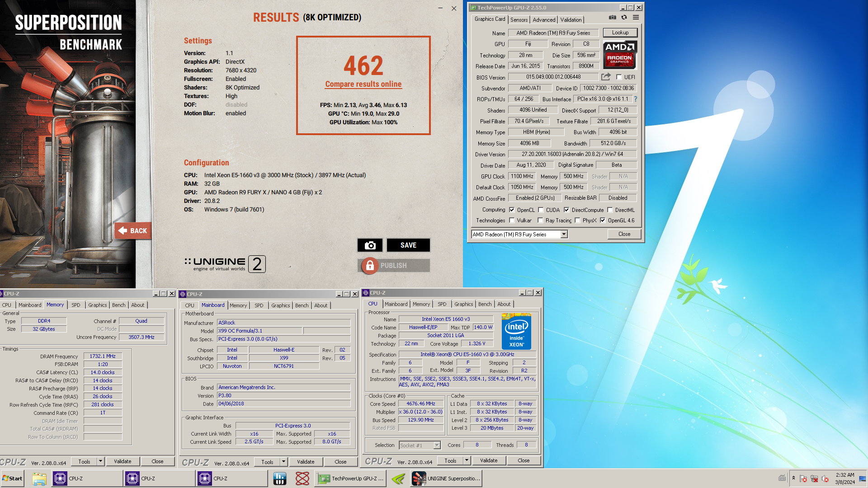Viewport: 868px width, 488px height.
Task: Click the Bus Interface question mark icon
Action: point(635,99)
